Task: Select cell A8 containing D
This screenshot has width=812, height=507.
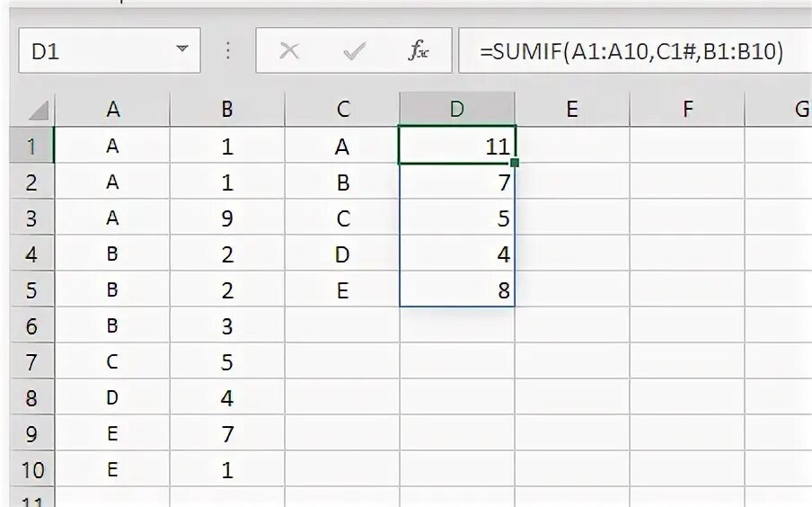Action: pos(112,397)
